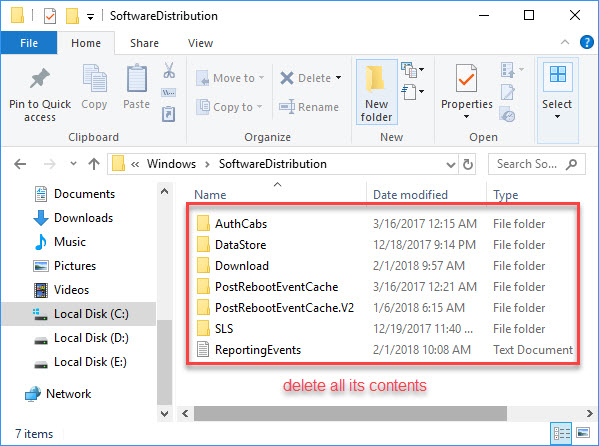
Task: Open the File tab
Action: 29,43
